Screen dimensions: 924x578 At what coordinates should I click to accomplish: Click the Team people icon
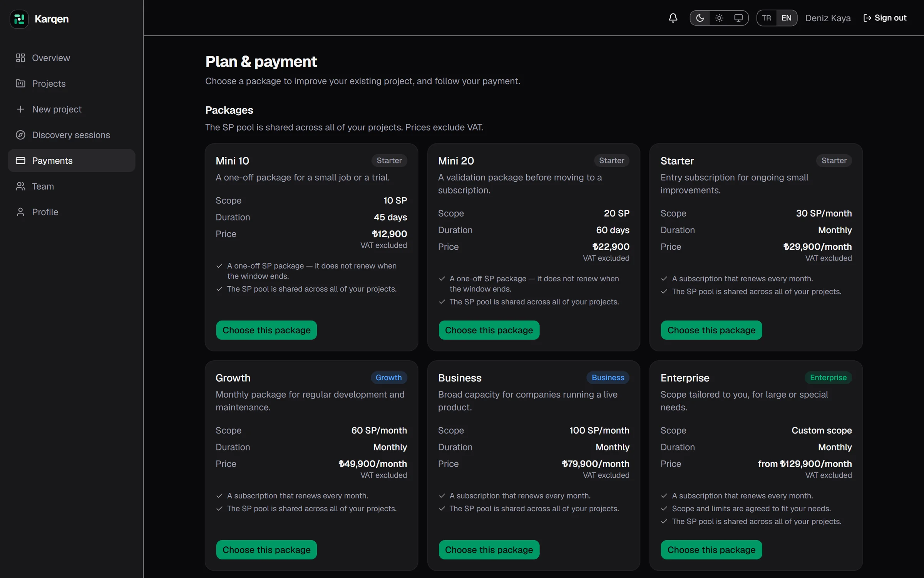(20, 186)
